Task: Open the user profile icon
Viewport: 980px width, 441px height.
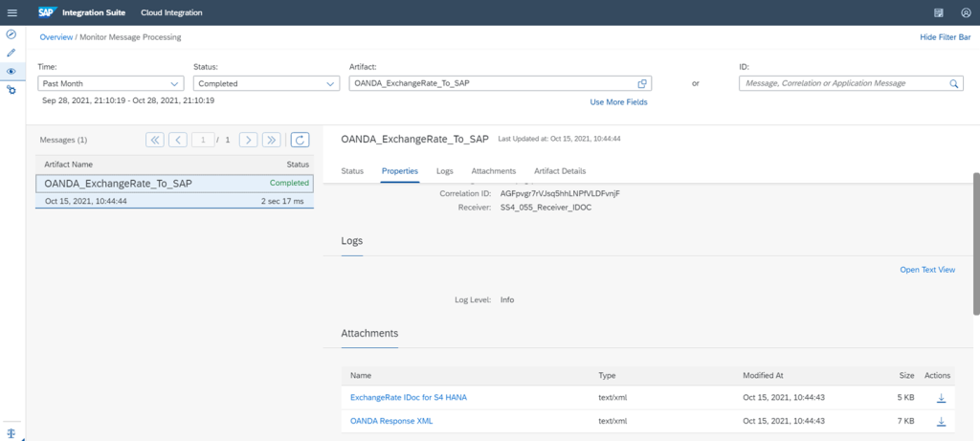Action: pos(966,12)
